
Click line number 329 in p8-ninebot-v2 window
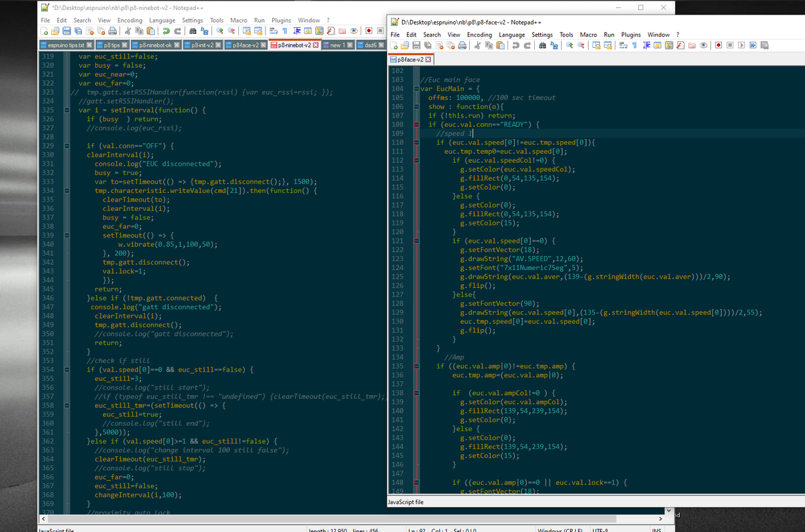[x=48, y=146]
